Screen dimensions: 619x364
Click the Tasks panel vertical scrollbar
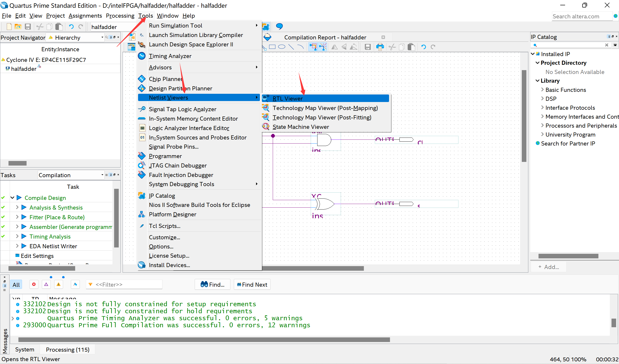117,218
